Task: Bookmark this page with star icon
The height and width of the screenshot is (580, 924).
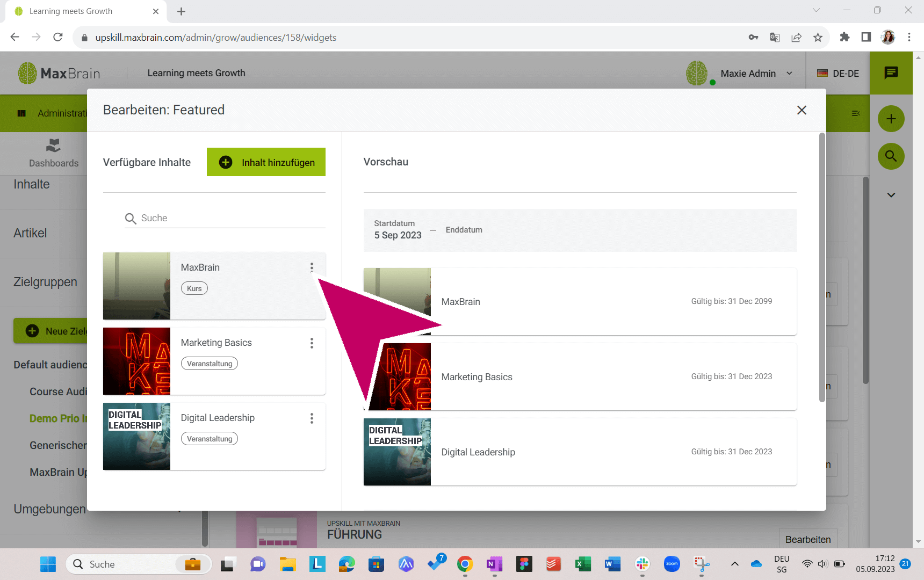Action: 818,37
